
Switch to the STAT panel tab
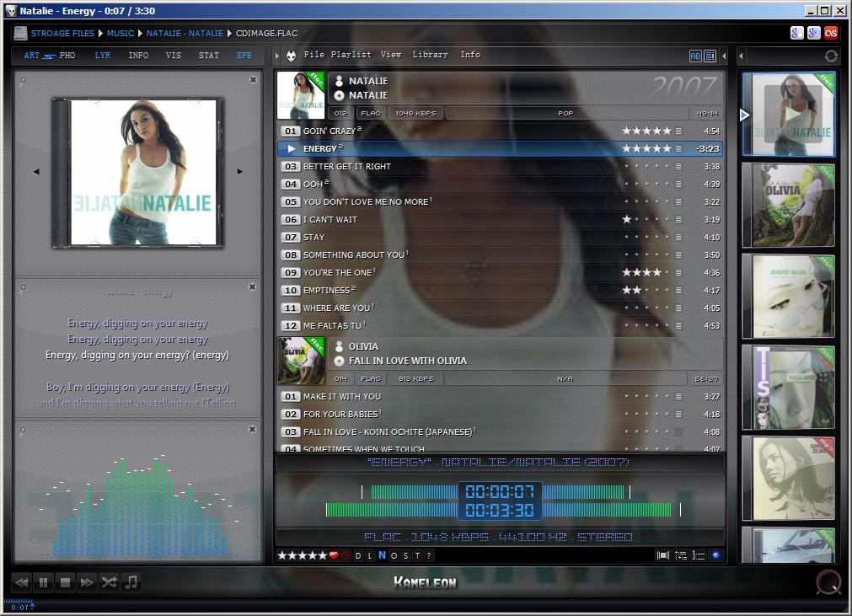[209, 56]
